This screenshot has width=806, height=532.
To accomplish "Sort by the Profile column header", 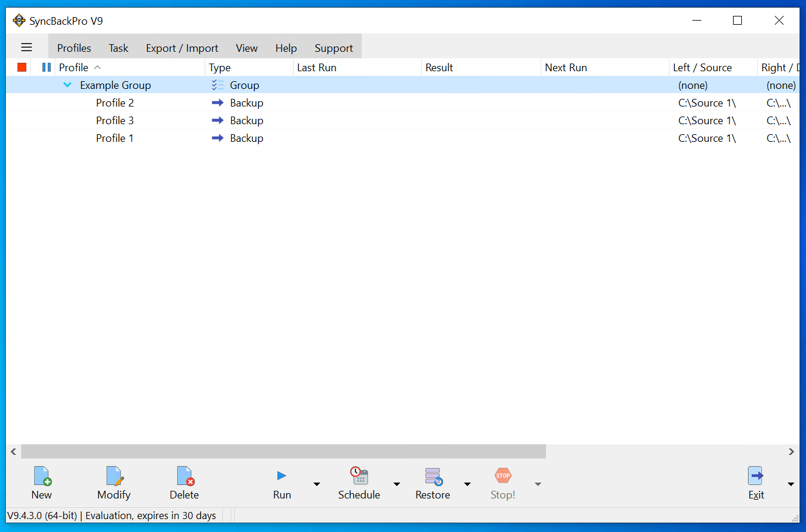I will pyautogui.click(x=129, y=68).
